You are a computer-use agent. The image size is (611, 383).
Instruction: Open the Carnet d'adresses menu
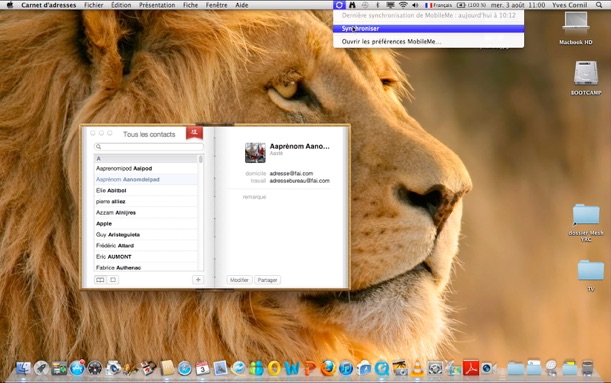(x=49, y=5)
